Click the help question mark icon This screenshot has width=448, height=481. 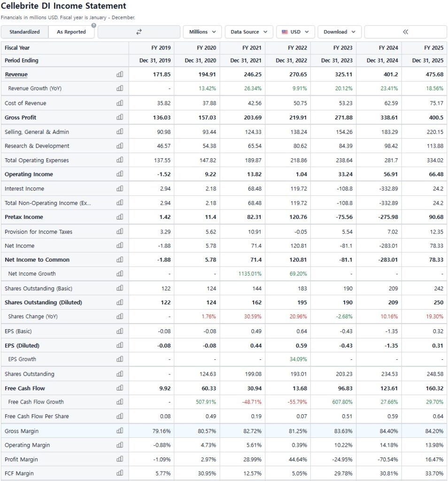[93, 25]
